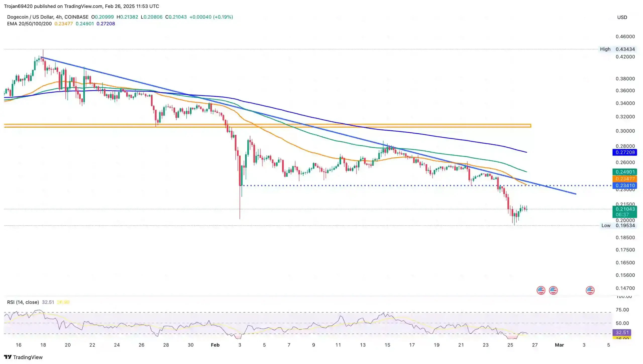Viewport: 643px width, 364px height.
Task: Click the Low 0.19534 label
Action: 618,226
